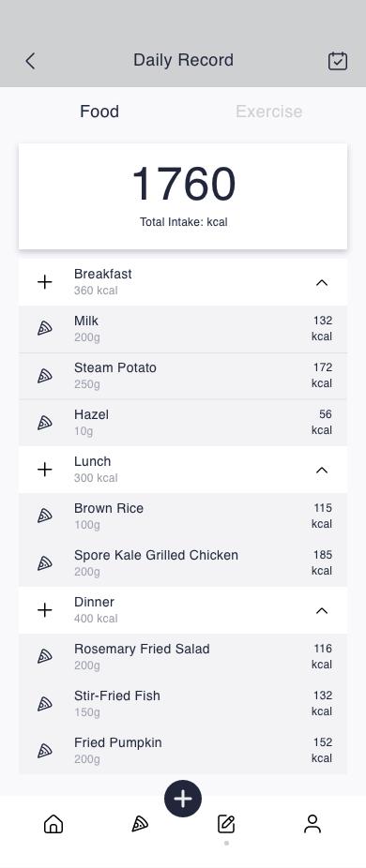Add food to Lunch with plus icon
The width and height of the screenshot is (366, 868).
45,470
